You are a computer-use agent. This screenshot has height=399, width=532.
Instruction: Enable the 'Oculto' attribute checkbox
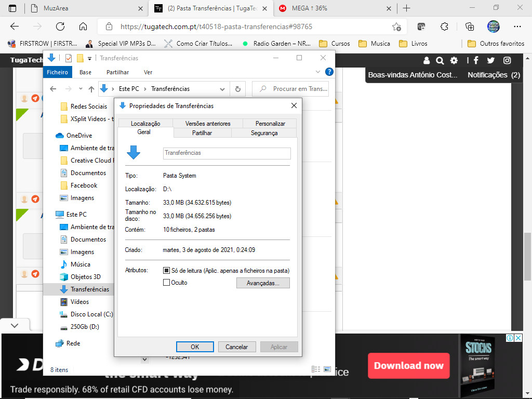click(x=167, y=283)
